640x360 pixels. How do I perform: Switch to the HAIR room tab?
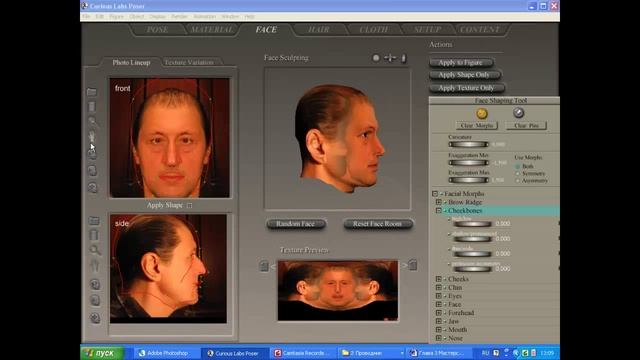[x=319, y=30]
